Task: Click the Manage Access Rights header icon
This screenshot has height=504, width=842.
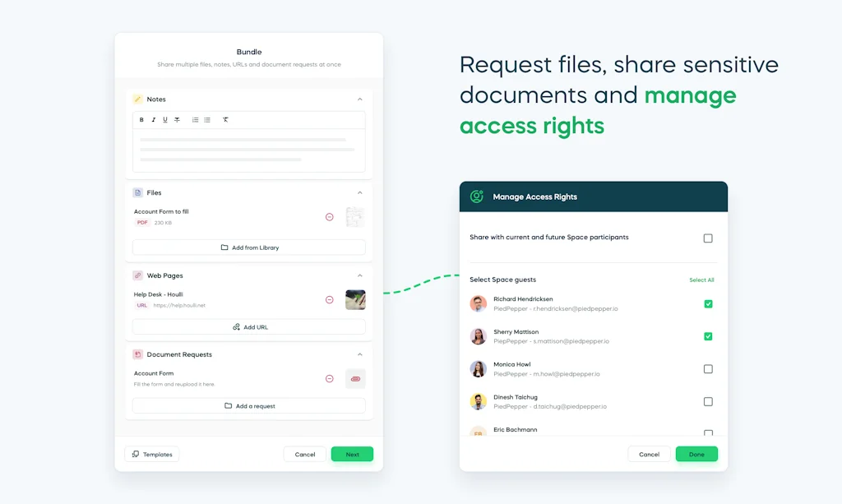Action: point(477,197)
